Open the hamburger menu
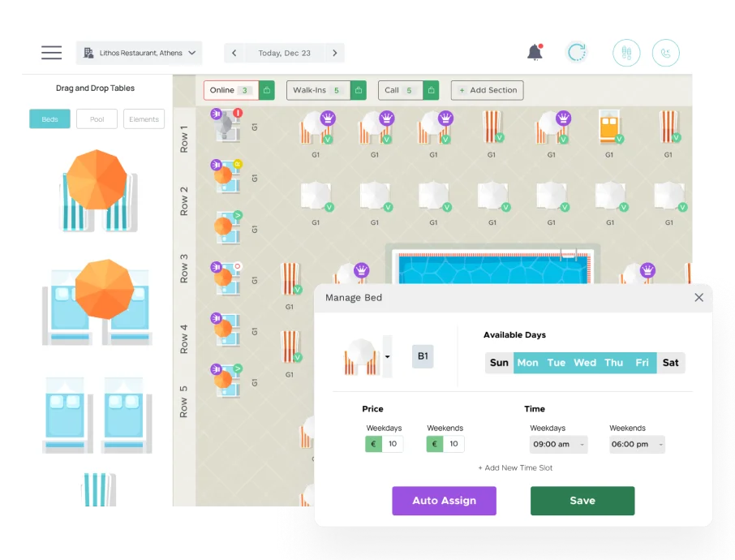Screen dimensions: 735x560 coord(52,53)
